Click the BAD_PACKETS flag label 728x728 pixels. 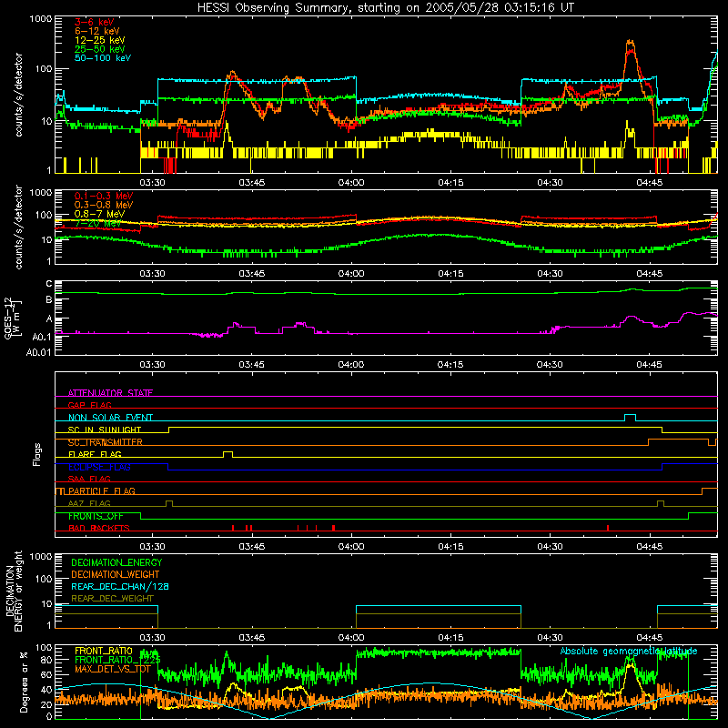(x=99, y=528)
